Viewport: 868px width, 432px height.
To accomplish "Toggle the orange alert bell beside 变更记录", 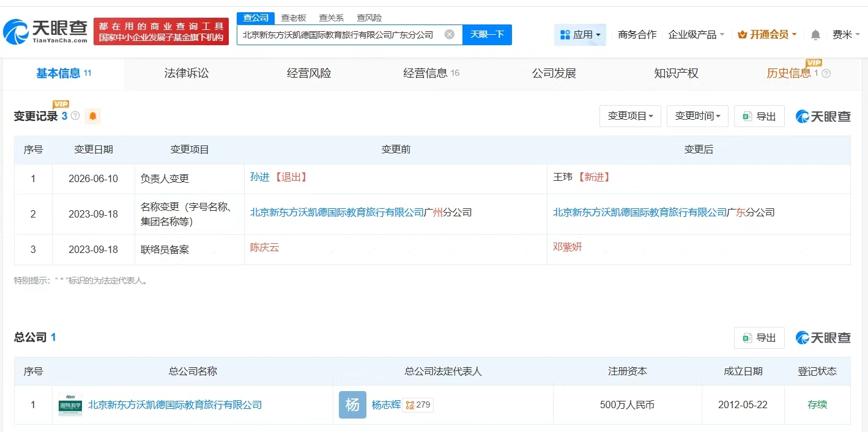I will [92, 116].
